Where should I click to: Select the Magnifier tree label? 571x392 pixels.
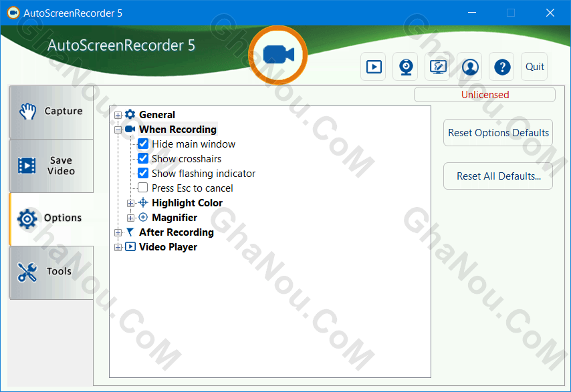[x=175, y=218]
